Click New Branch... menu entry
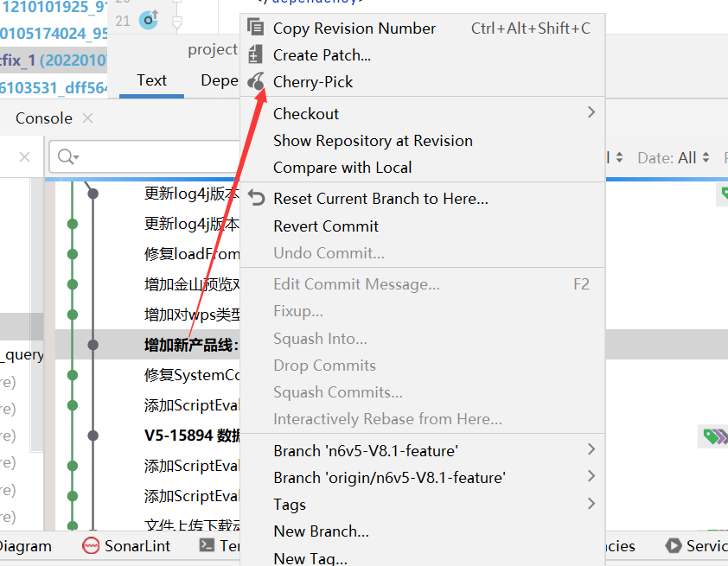Screen dimensions: 728x566 [x=321, y=531]
